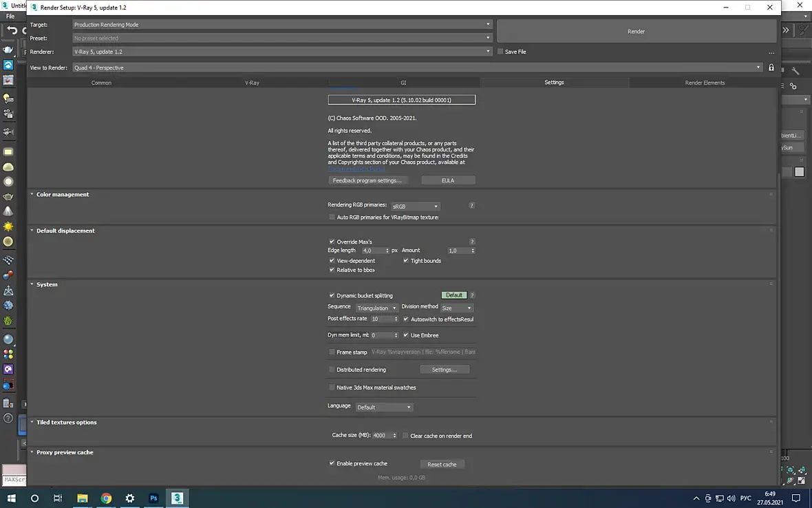This screenshot has width=812, height=508.
Task: Click the blue Chaos Cosmos icon
Action: tap(8, 65)
